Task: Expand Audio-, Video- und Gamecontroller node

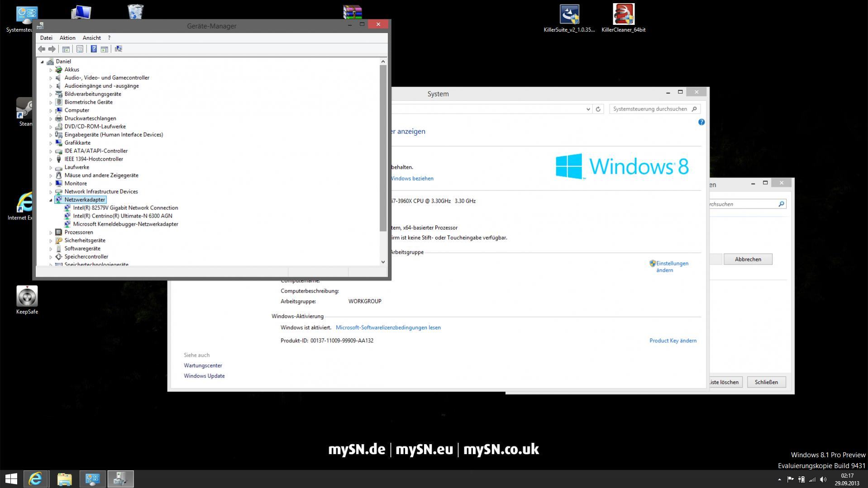Action: tap(51, 78)
